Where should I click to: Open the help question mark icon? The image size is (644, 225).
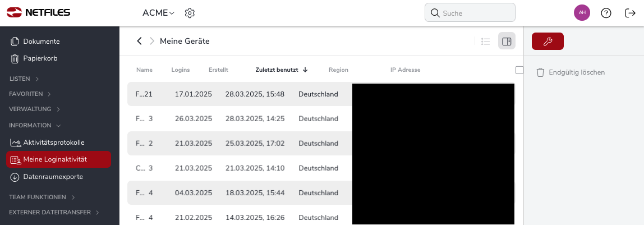click(x=606, y=13)
